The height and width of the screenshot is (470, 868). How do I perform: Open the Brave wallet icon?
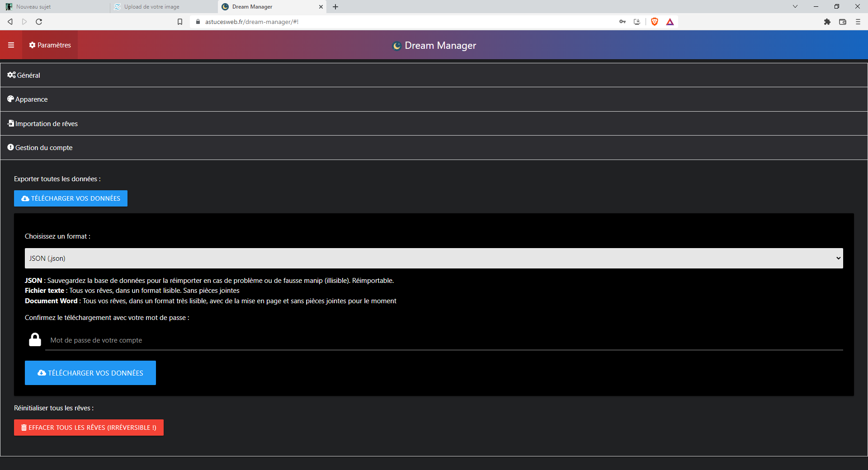(843, 22)
